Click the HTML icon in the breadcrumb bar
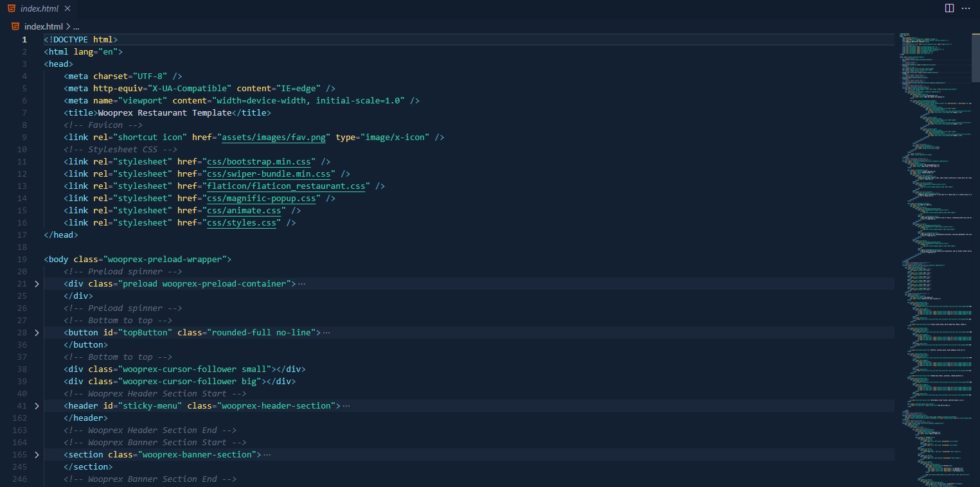The image size is (980, 487). pos(15,26)
